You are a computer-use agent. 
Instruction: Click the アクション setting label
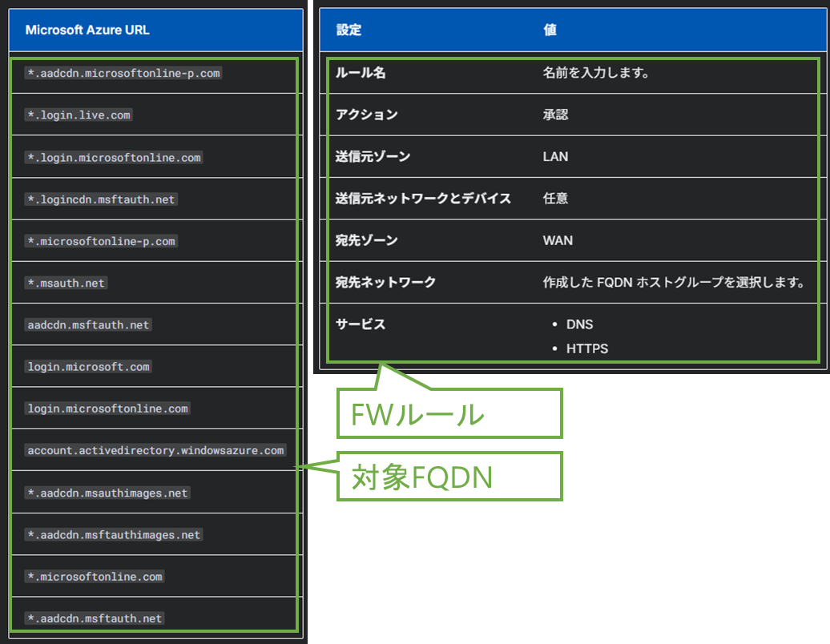(366, 115)
